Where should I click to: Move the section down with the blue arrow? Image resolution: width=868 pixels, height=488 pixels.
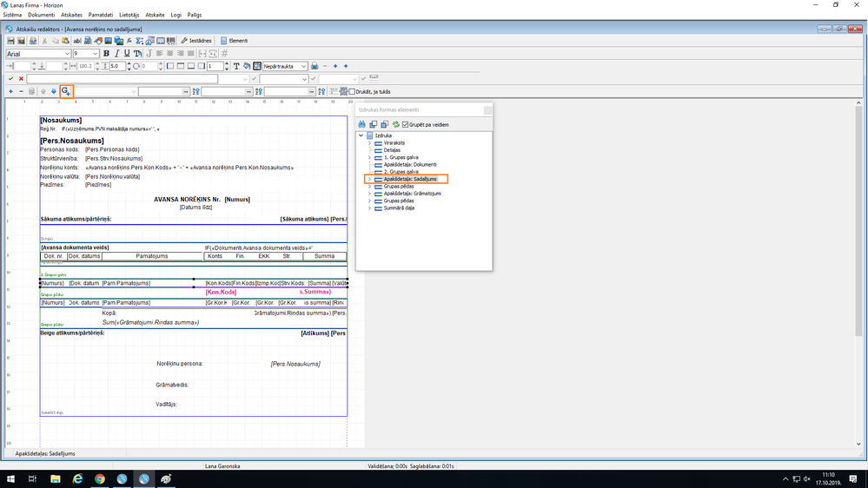tap(54, 91)
